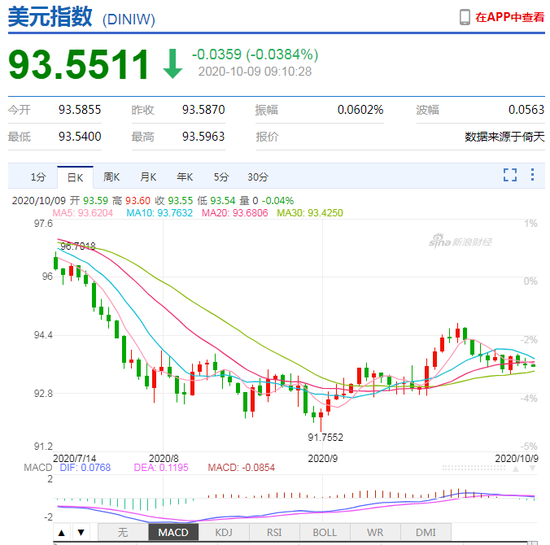Image resolution: width=550 pixels, height=545 pixels.
Task: Switch to the 5分 chart tab
Action: (x=221, y=177)
